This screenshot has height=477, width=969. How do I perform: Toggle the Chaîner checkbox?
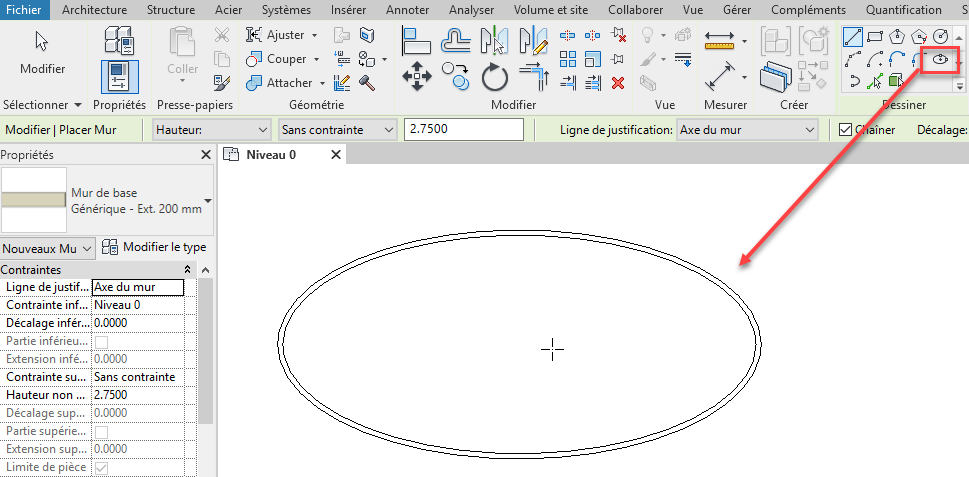pyautogui.click(x=846, y=130)
